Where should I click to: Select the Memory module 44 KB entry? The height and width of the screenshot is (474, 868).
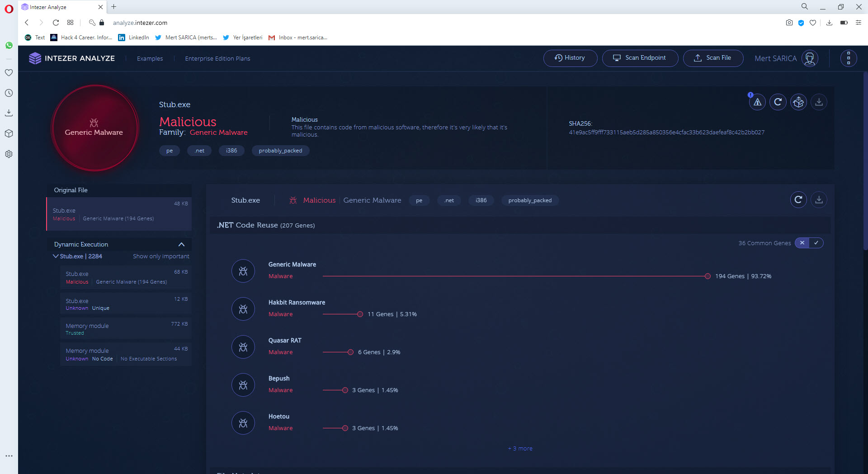pos(126,354)
